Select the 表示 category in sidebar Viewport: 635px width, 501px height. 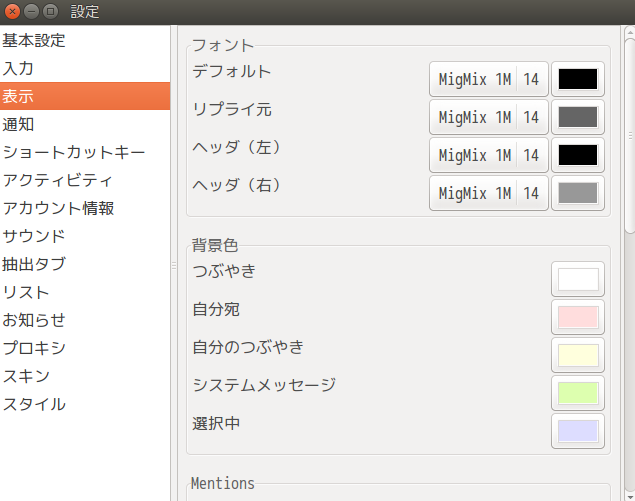click(x=85, y=96)
